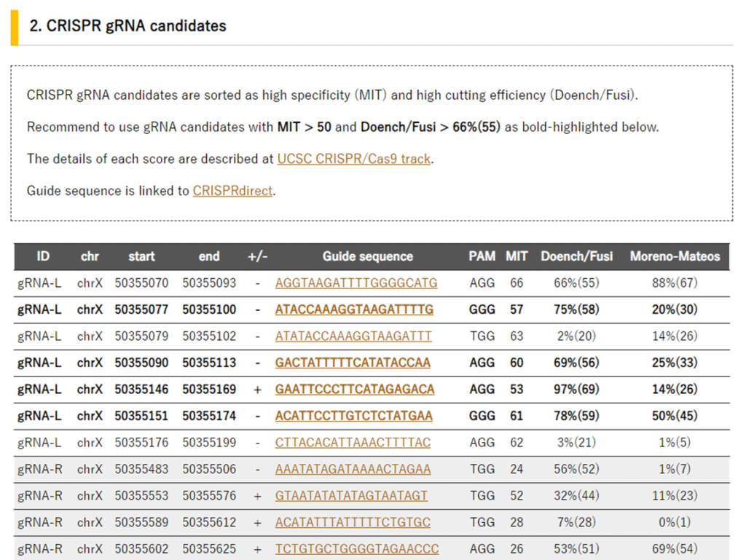The height and width of the screenshot is (560, 746).
Task: Select guide sequence ATATACCAAAGGTAAGATTT
Action: (353, 336)
